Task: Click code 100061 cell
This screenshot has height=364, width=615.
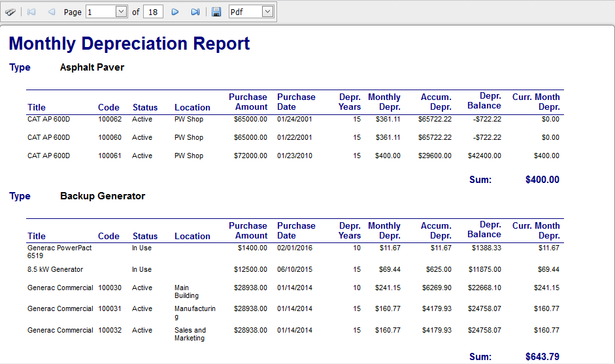Action: pyautogui.click(x=110, y=156)
